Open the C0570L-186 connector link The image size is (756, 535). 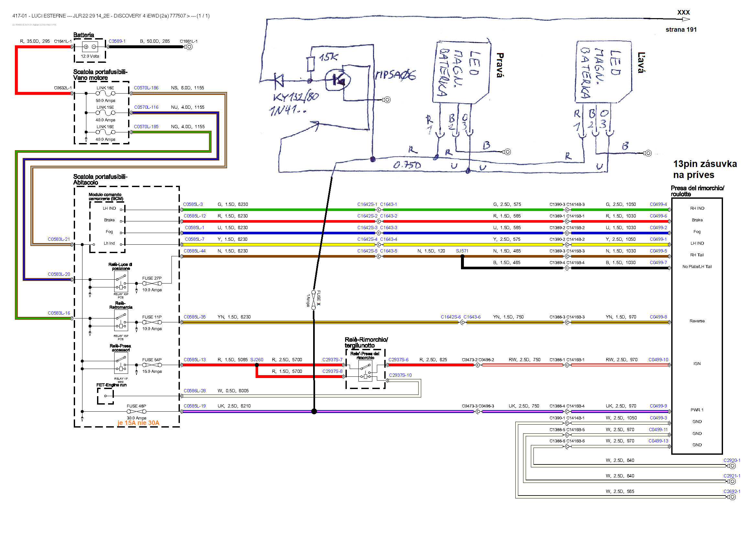pyautogui.click(x=146, y=88)
